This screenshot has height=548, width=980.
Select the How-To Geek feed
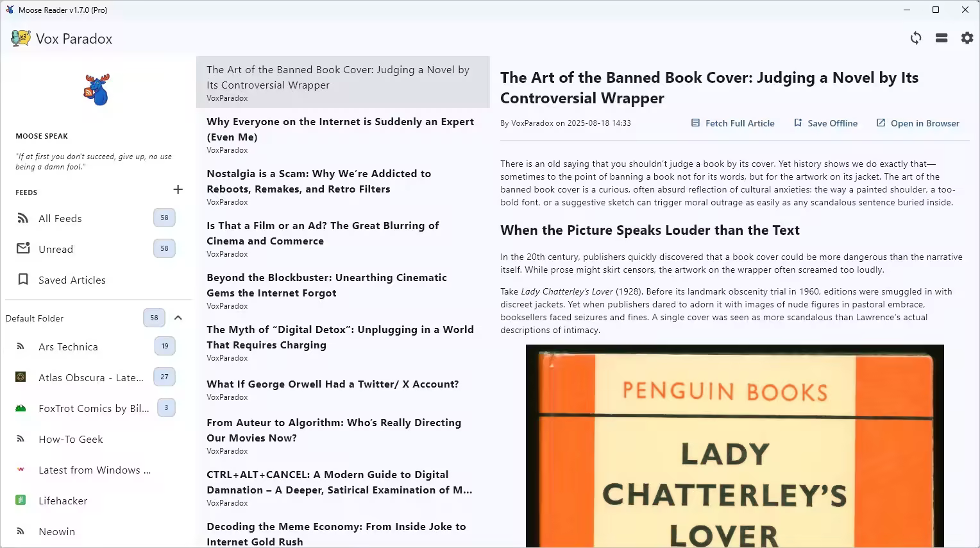(99, 439)
